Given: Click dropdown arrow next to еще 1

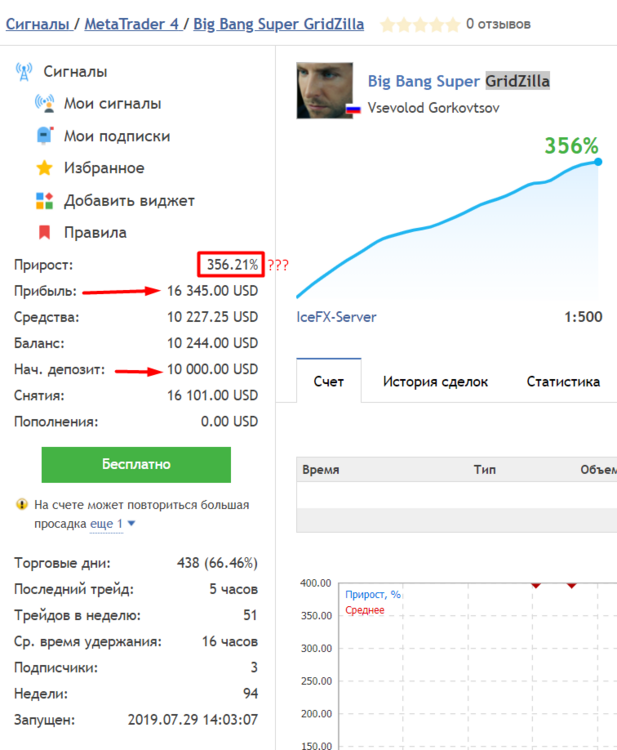Looking at the screenshot, I should pyautogui.click(x=132, y=524).
